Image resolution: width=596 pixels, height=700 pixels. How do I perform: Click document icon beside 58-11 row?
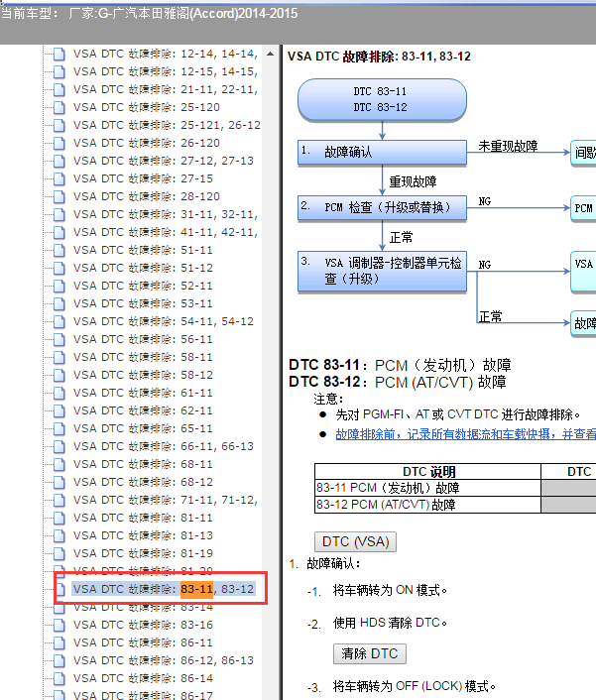[x=59, y=357]
